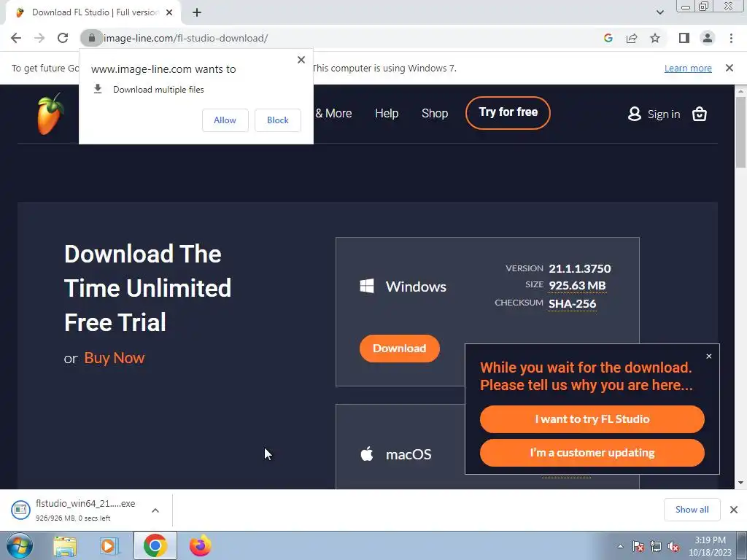Allow multiple file downloads
Viewport: 747px width, 560px height.
pyautogui.click(x=225, y=120)
